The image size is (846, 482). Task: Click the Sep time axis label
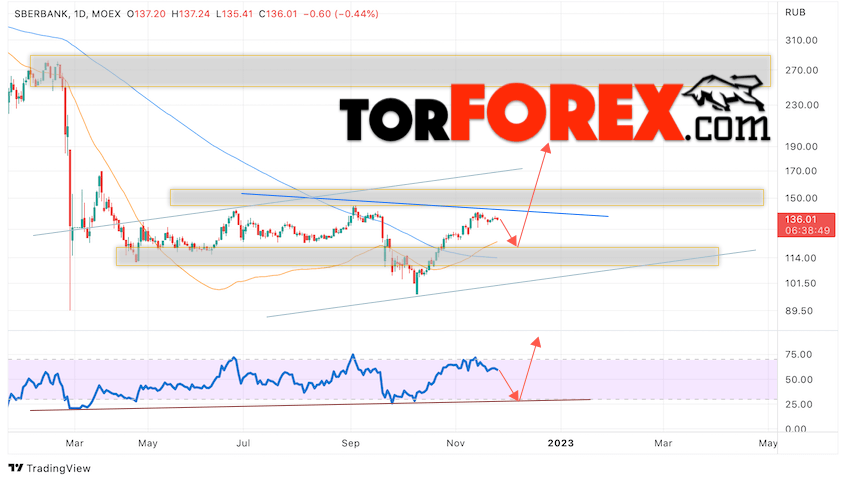pos(350,443)
